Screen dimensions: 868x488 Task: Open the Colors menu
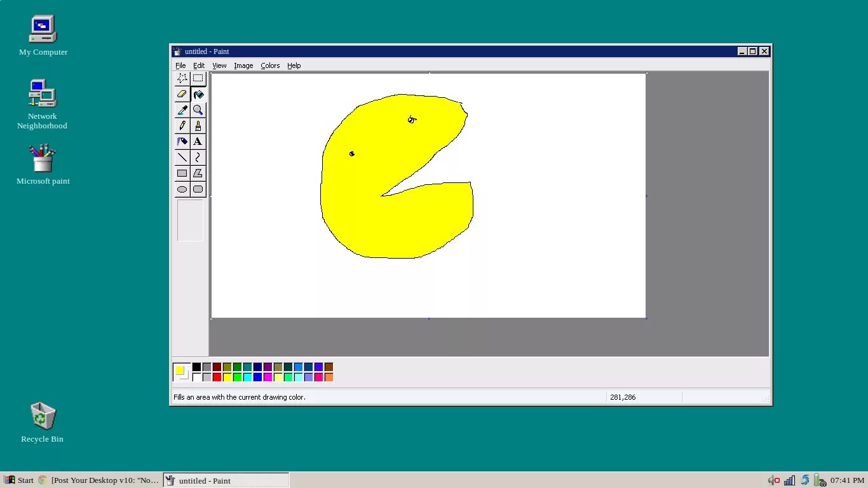point(270,65)
